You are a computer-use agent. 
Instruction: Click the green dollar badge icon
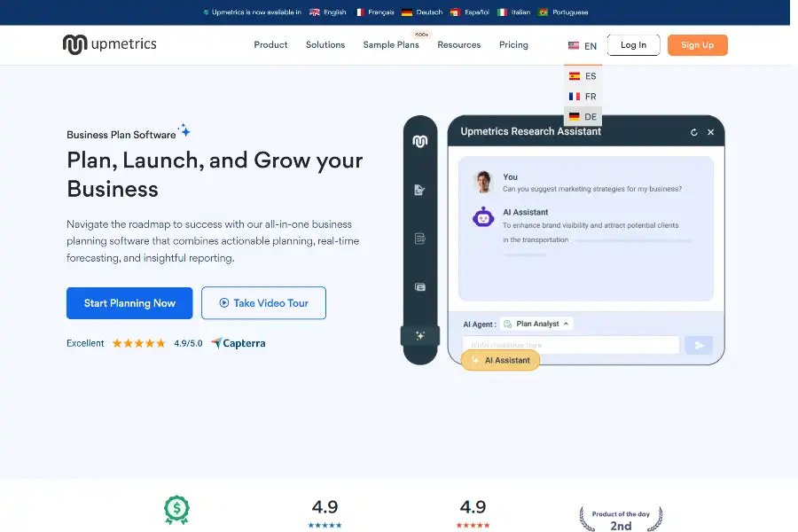[x=176, y=510]
